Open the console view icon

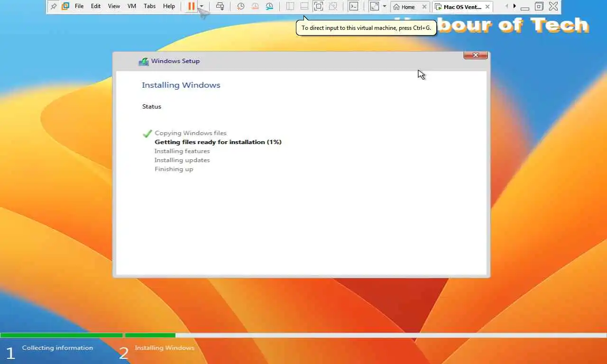(354, 7)
